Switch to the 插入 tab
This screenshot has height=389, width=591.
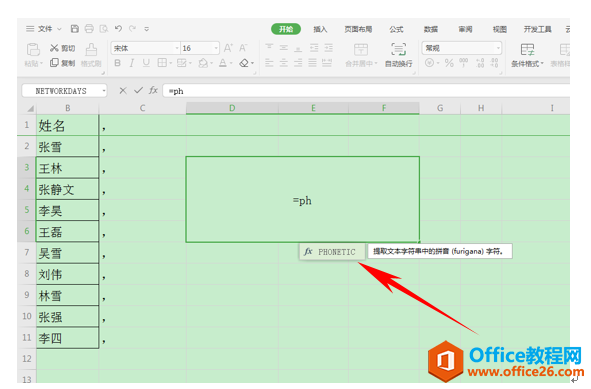point(320,29)
